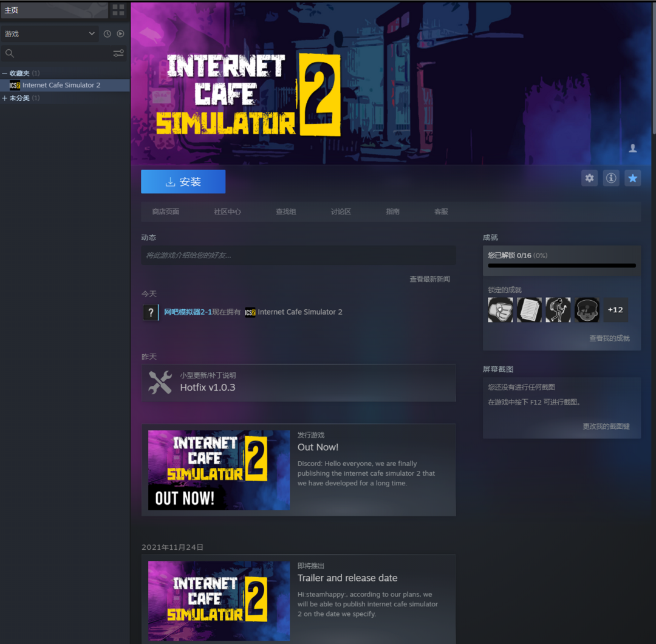656x644 pixels.
Task: Click the search magnifier icon
Action: (x=10, y=53)
